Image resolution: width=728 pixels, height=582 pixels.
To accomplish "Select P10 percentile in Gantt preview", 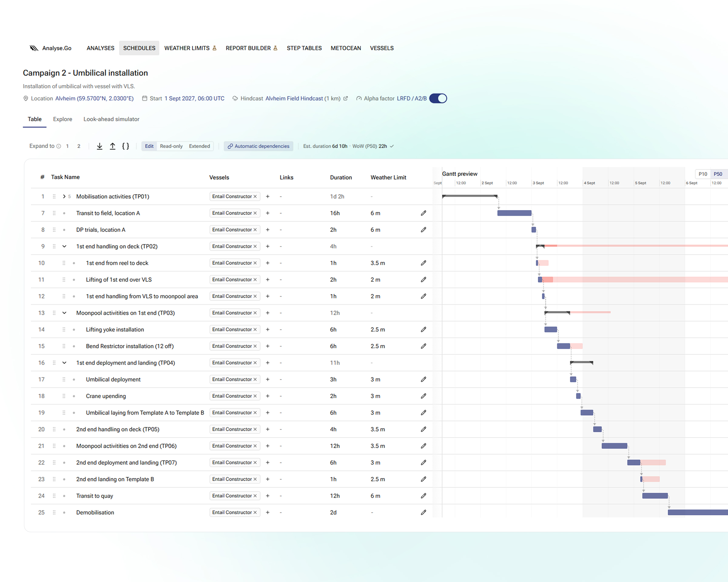I will [703, 174].
